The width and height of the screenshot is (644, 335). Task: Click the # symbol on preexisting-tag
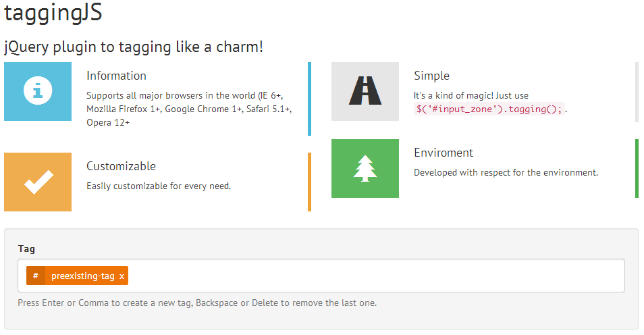36,276
